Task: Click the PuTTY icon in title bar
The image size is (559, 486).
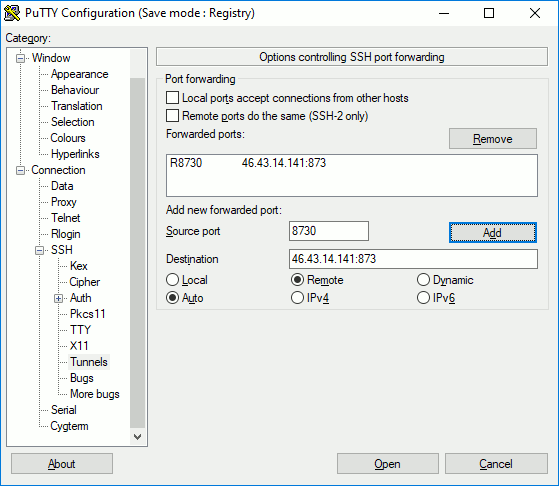Action: (12, 13)
